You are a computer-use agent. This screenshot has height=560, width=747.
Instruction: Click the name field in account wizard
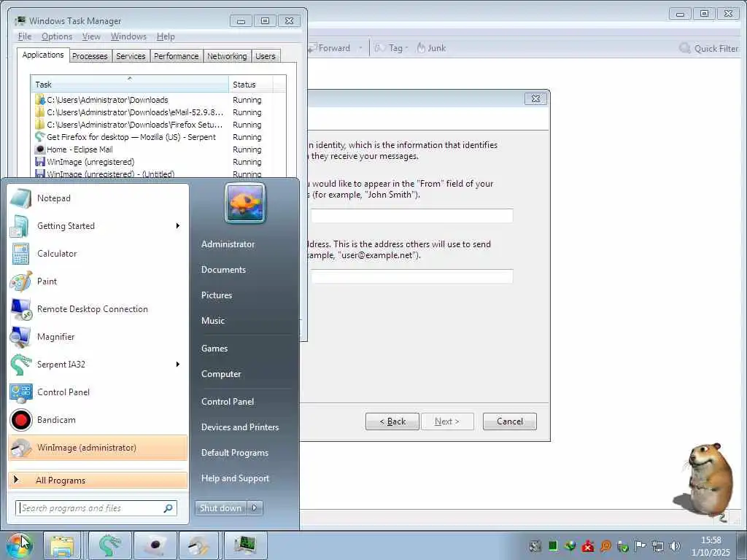412,216
